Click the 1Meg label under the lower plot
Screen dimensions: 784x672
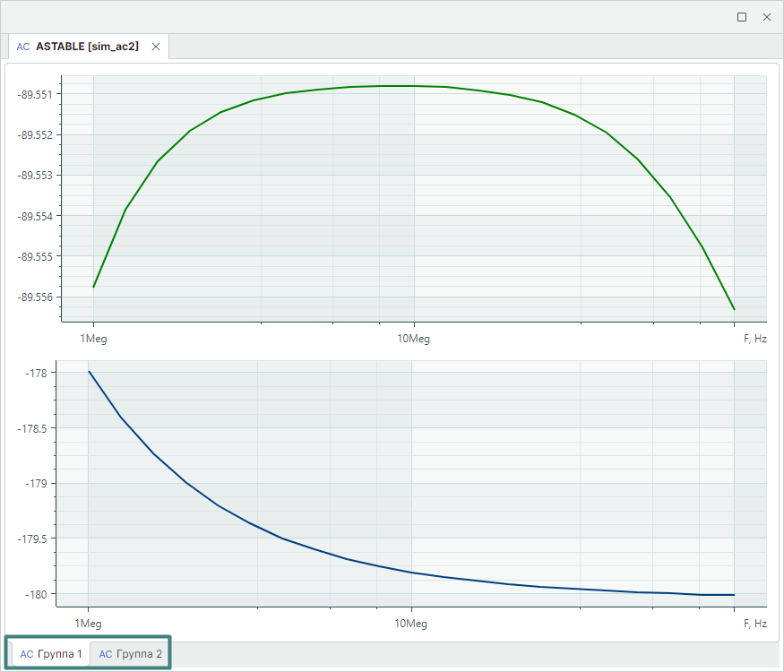tap(88, 623)
